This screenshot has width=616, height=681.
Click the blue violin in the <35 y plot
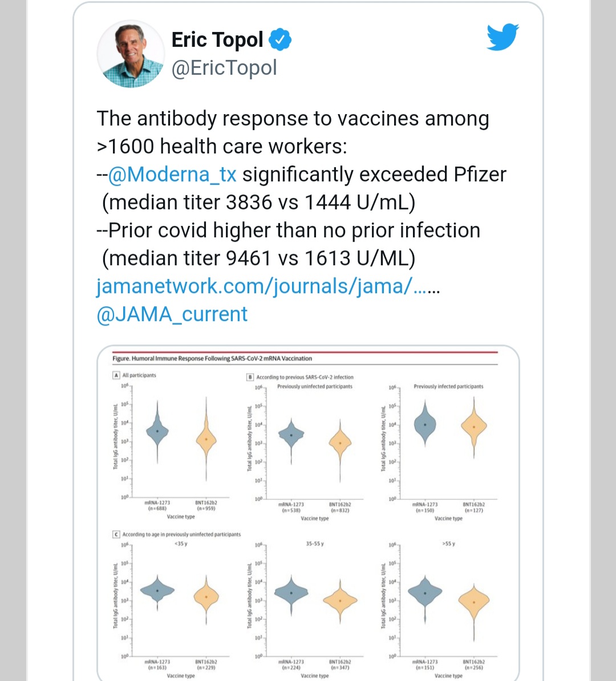click(x=157, y=591)
